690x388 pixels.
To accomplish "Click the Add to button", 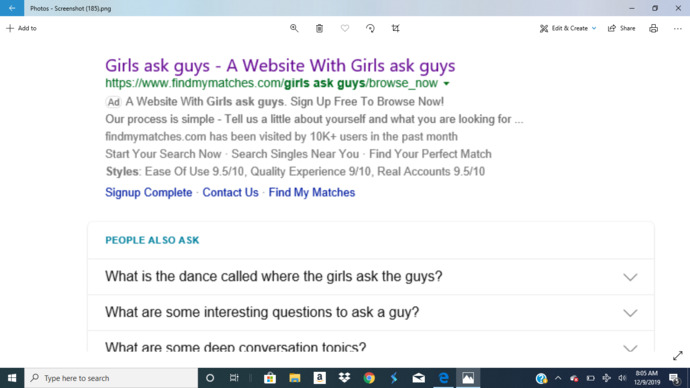I will click(x=21, y=28).
